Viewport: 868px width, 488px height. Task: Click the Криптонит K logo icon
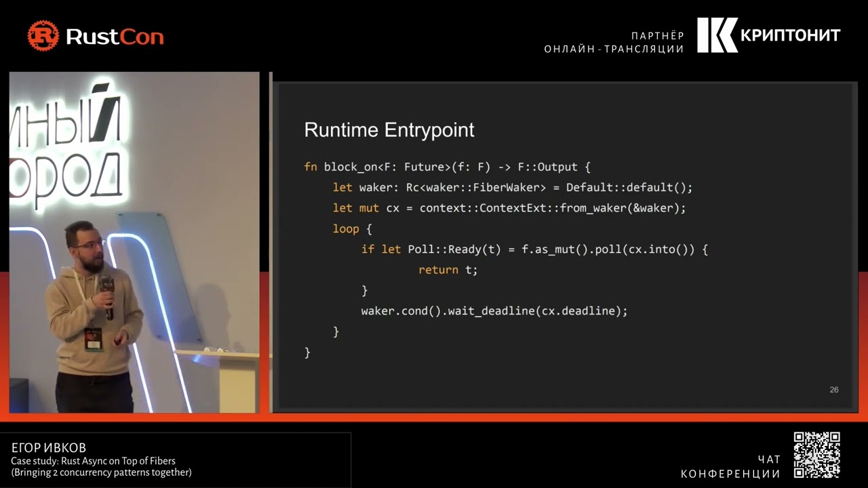click(717, 35)
